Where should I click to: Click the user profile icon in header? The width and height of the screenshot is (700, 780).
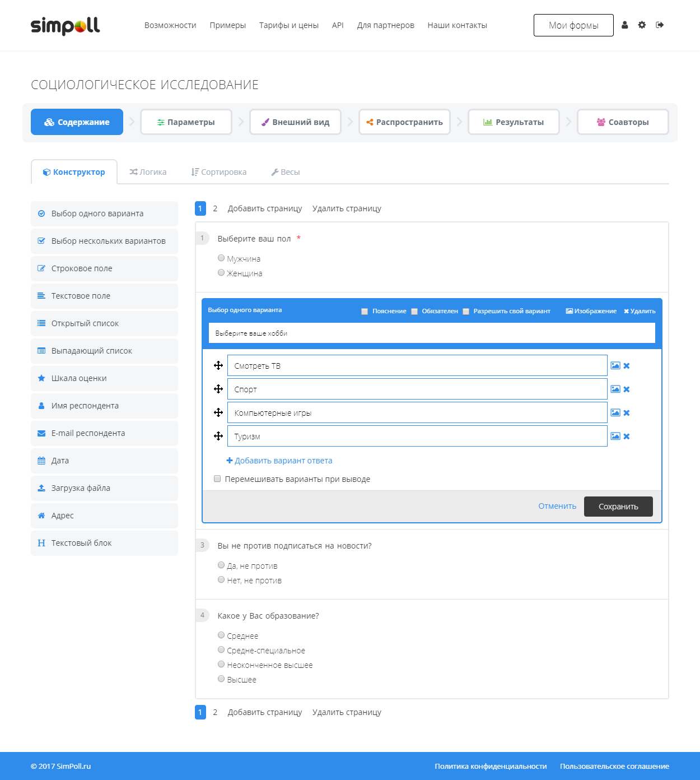pyautogui.click(x=625, y=25)
